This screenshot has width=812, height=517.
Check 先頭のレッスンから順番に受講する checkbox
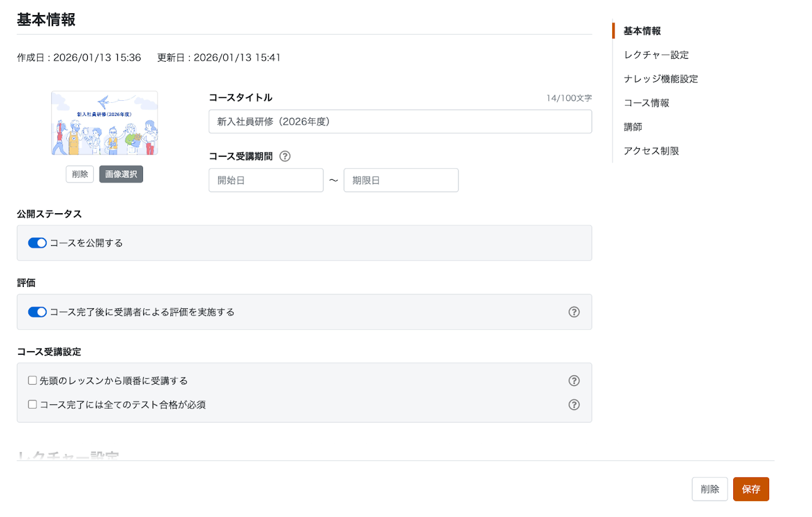[33, 381]
